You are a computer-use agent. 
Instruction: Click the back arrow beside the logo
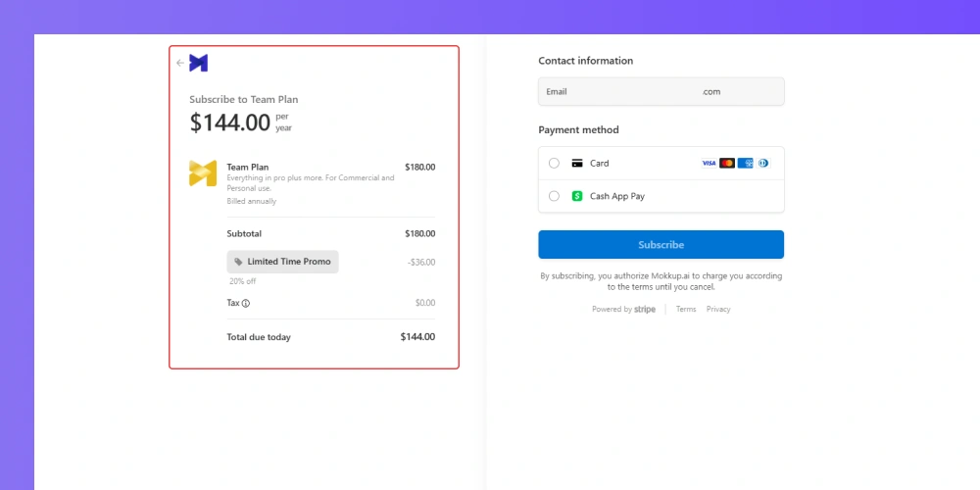pyautogui.click(x=180, y=63)
